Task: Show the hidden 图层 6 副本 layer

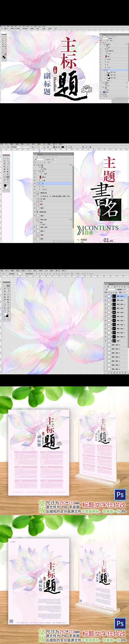Action: (35, 220)
